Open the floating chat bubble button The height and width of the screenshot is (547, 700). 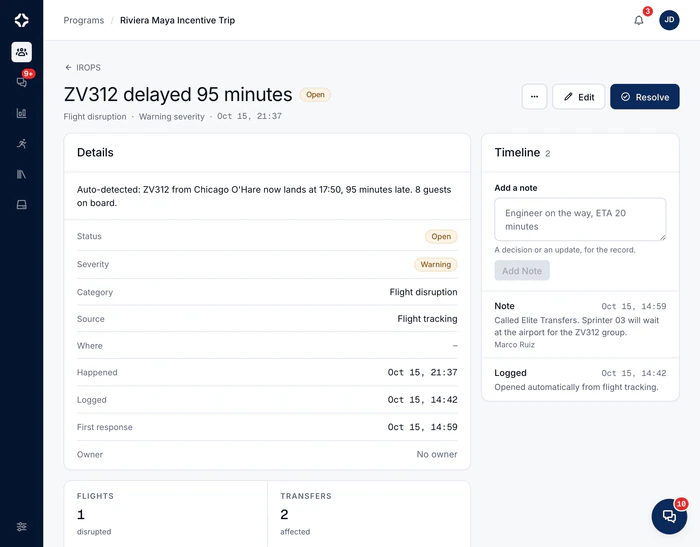point(669,516)
